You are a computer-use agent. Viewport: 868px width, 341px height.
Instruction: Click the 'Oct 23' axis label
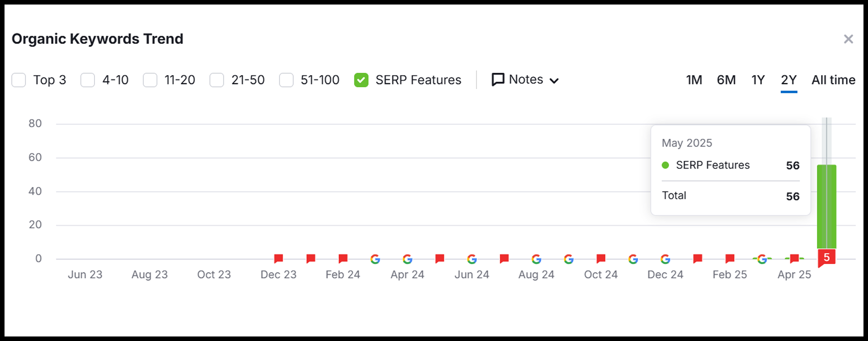[x=214, y=275]
